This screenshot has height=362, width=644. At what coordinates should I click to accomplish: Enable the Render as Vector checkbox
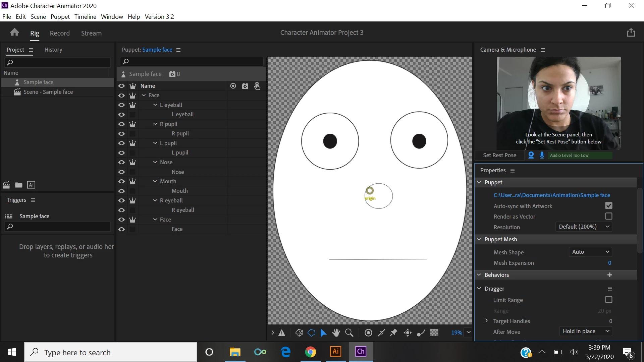(608, 216)
